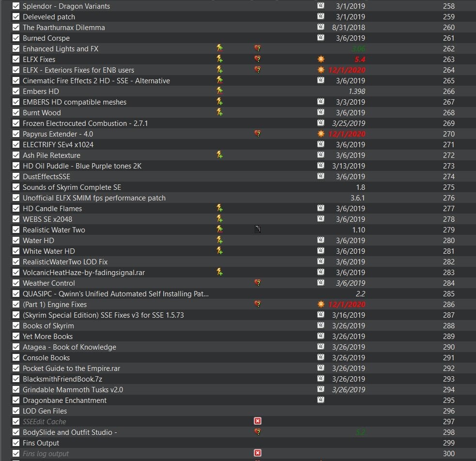The width and height of the screenshot is (476, 461).
Task: Select Frozen Electrocuted Combustion - 2.7.1 entry
Action: (x=85, y=123)
